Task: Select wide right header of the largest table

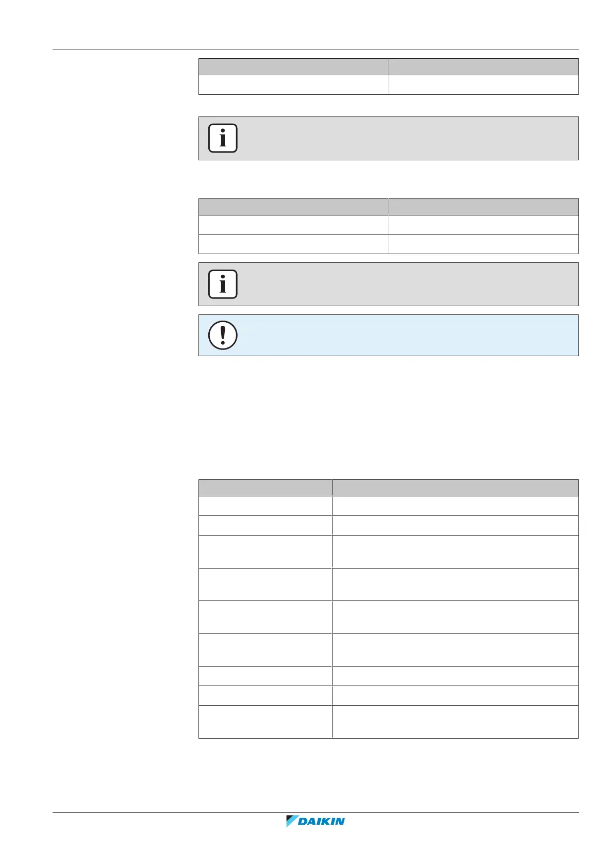Action: pos(455,488)
